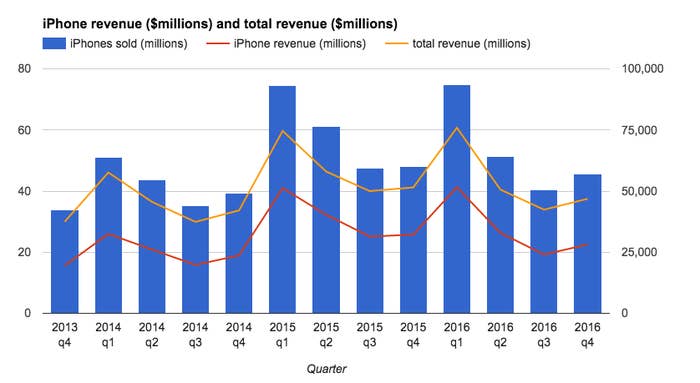Click the left axis value 40
Image resolution: width=700 pixels, height=383 pixels.
pos(25,192)
